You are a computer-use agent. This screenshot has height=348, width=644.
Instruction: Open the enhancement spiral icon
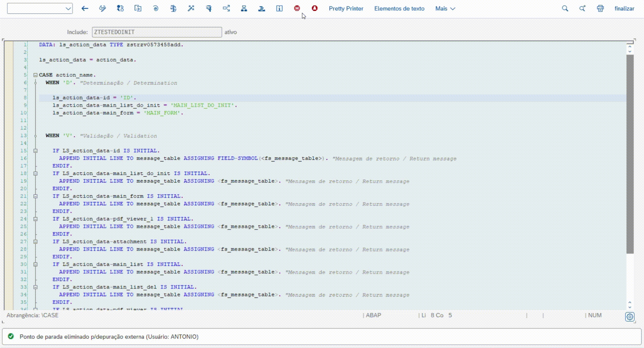156,8
